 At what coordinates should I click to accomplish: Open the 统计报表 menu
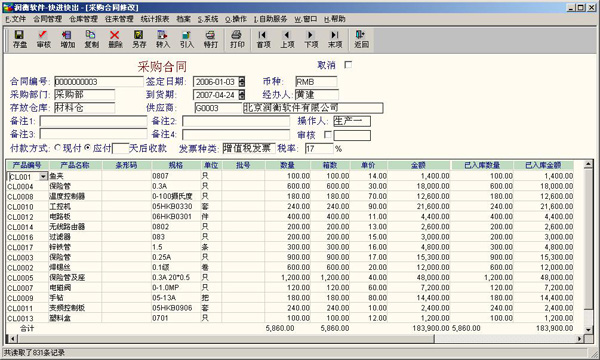click(155, 19)
